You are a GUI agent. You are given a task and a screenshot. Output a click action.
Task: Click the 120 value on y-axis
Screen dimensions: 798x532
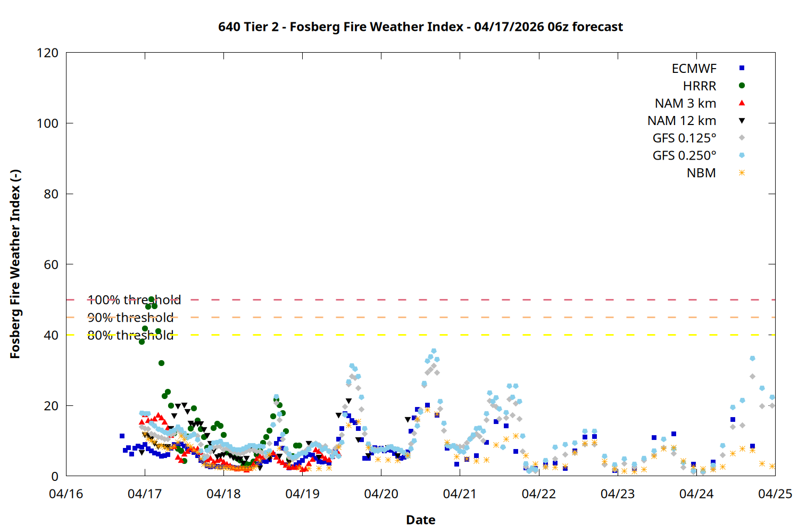point(47,53)
